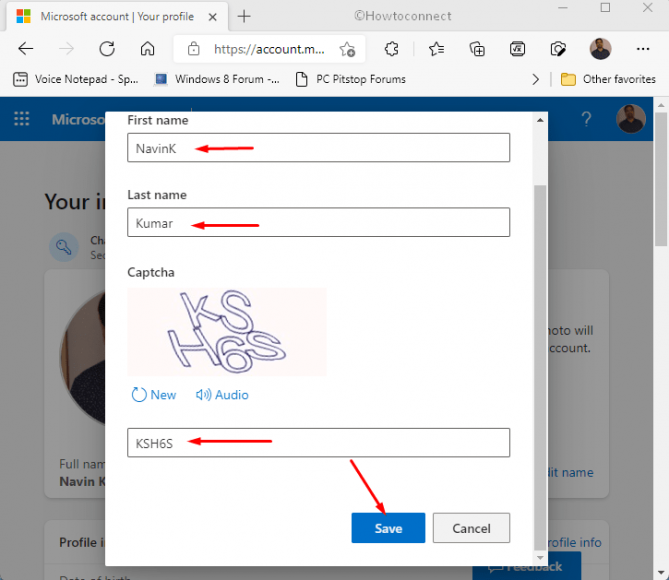Select the Microsoft account Your profile tab
669x580 pixels.
[x=116, y=16]
